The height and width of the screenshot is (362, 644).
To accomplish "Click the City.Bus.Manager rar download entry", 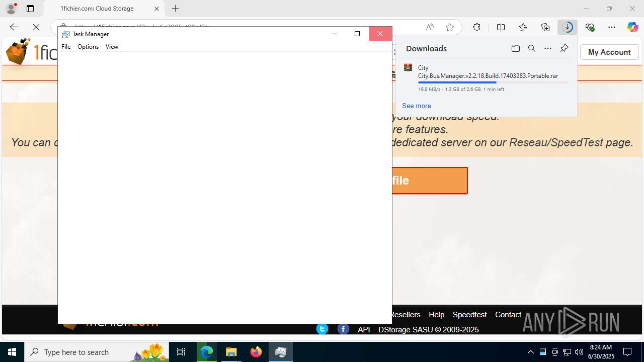I will coord(487,79).
